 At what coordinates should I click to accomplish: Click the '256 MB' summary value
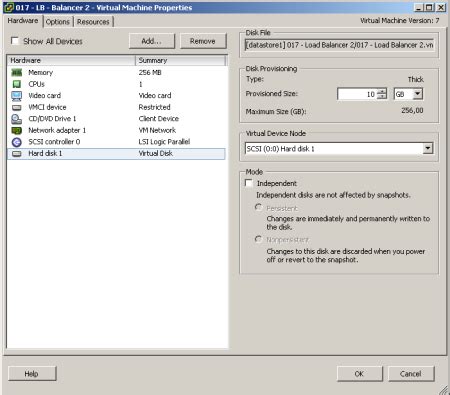pos(150,72)
